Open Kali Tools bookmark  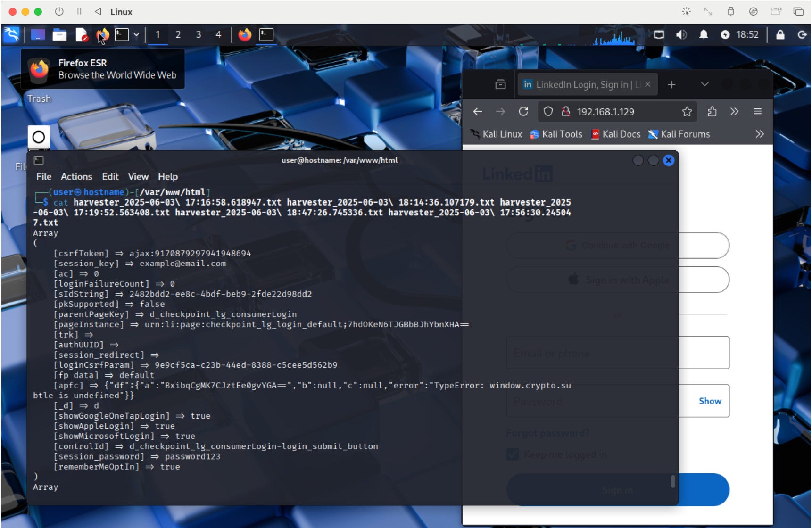tap(556, 134)
